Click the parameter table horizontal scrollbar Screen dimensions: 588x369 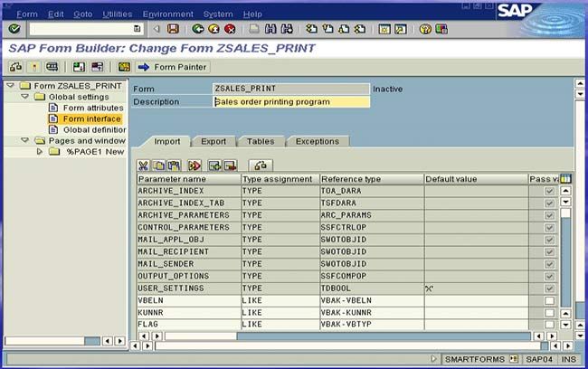[347, 336]
